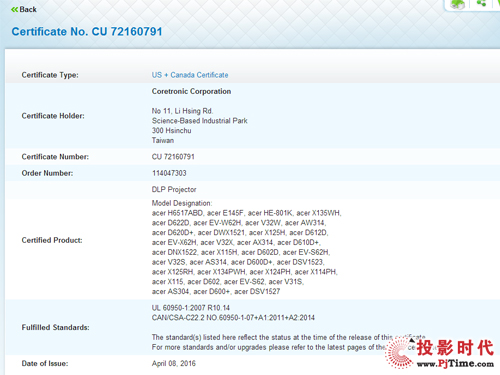Click the DLP Projector product text
This screenshot has height=375, width=500.
pyautogui.click(x=174, y=189)
